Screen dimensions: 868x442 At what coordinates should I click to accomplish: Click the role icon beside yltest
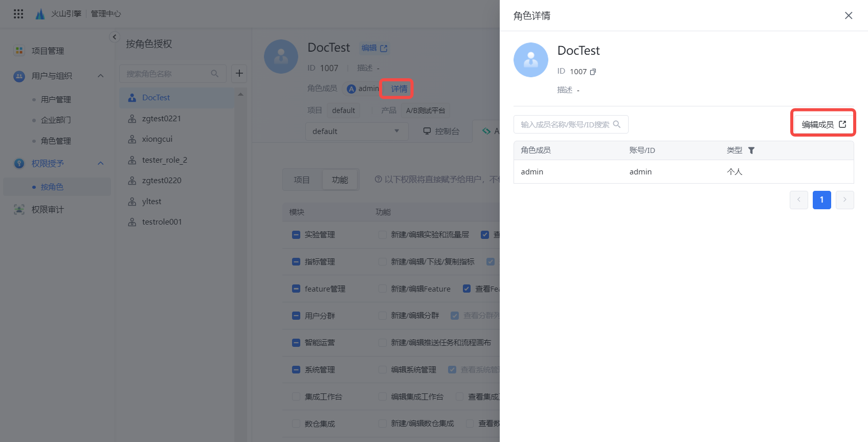click(132, 202)
